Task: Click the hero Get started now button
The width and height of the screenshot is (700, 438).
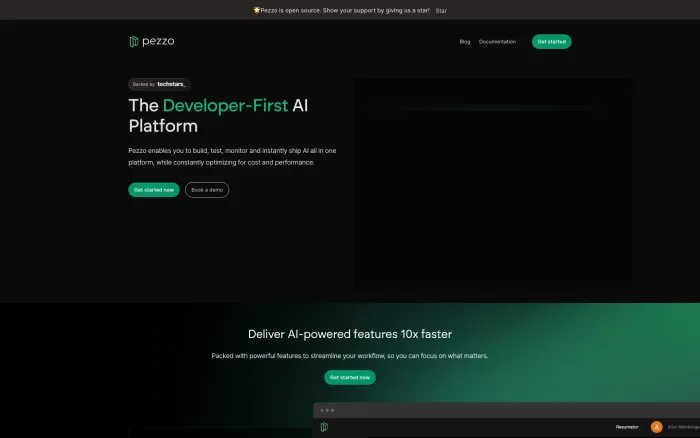Action: tap(154, 190)
